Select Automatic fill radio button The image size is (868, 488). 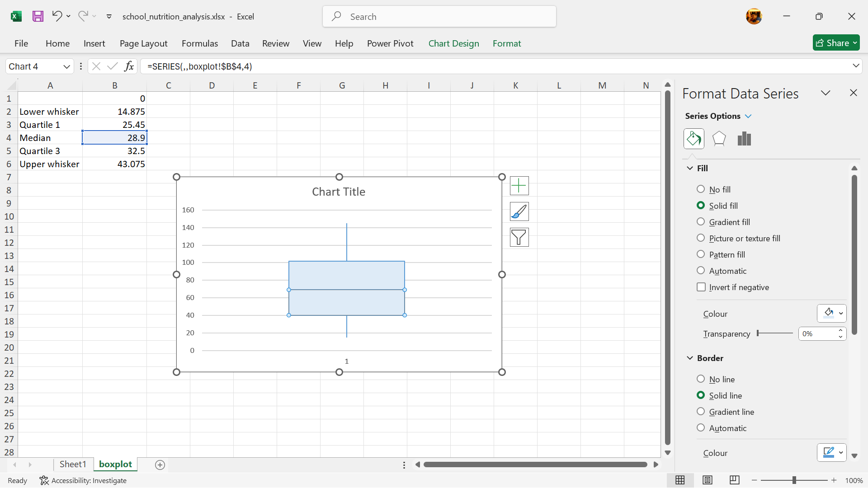click(701, 271)
